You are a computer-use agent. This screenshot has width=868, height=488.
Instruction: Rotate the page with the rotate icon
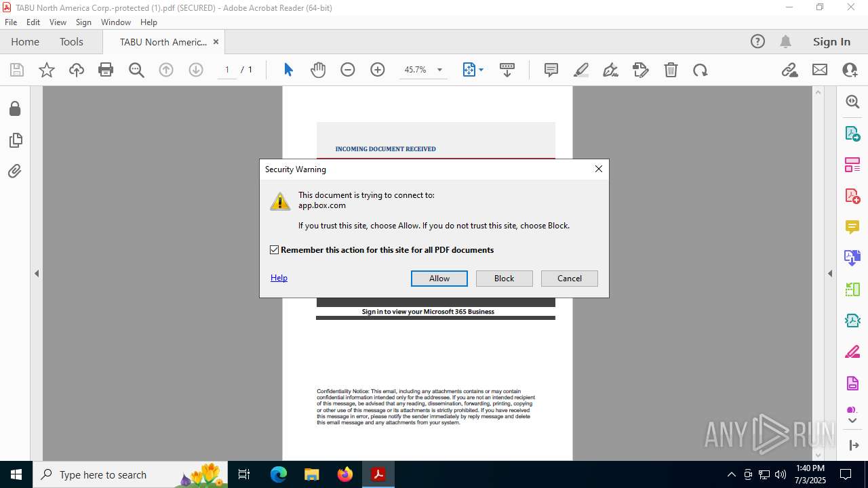point(701,70)
